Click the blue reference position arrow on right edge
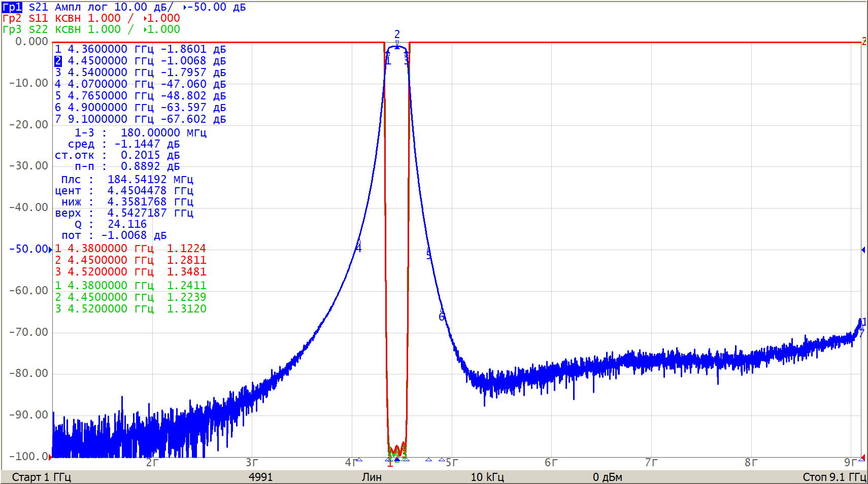868x484 pixels. pos(863,250)
